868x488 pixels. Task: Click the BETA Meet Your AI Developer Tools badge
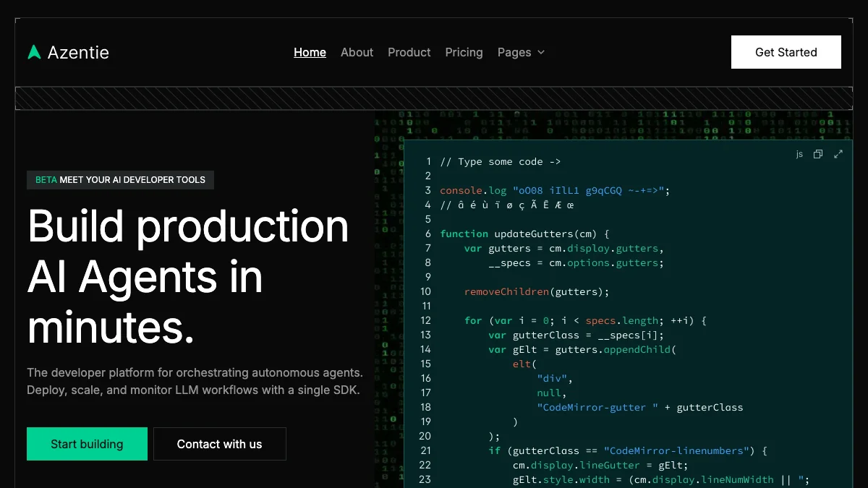pyautogui.click(x=120, y=179)
